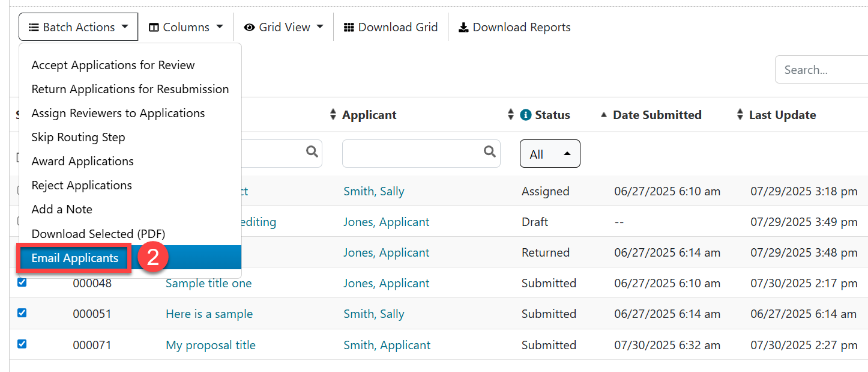Click the Draft status cell
Image resolution: width=868 pixels, height=372 pixels.
tap(535, 222)
